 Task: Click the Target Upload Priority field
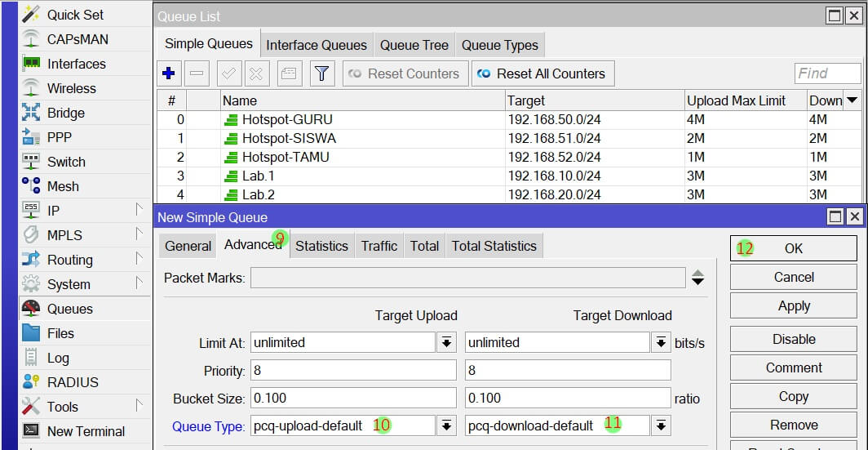click(353, 371)
